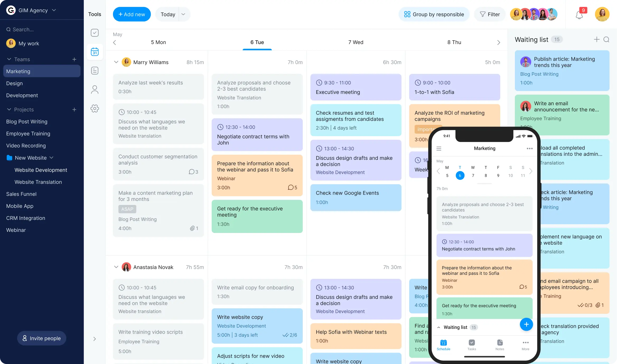Image resolution: width=617 pixels, height=364 pixels.
Task: Select the 8 Thu day tab
Action: click(x=454, y=42)
